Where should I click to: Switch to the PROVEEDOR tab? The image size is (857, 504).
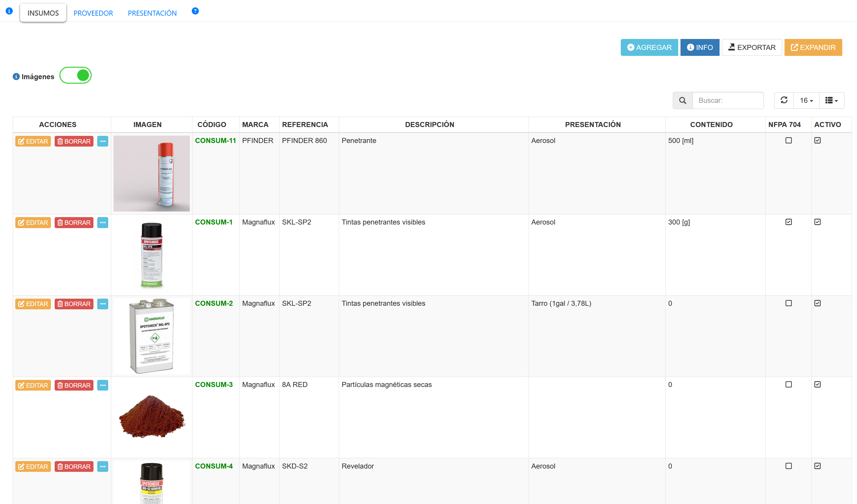pos(93,13)
